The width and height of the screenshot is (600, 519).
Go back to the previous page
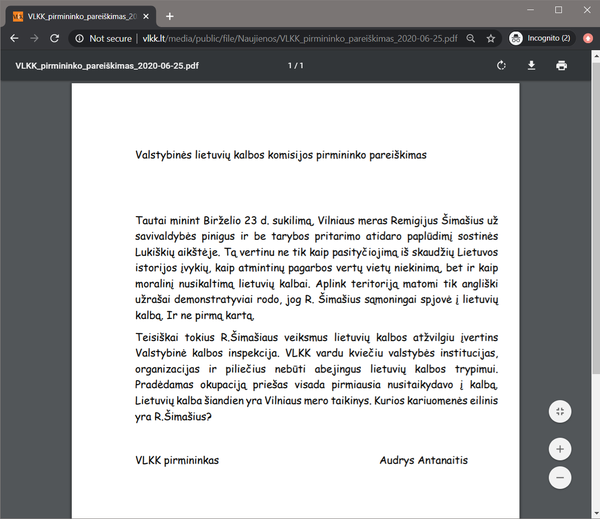coord(14,38)
